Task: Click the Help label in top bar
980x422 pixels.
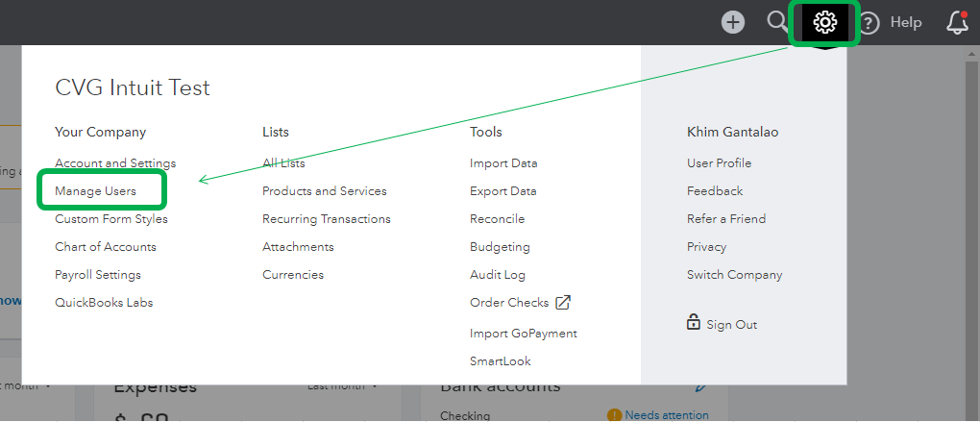Action: point(906,22)
